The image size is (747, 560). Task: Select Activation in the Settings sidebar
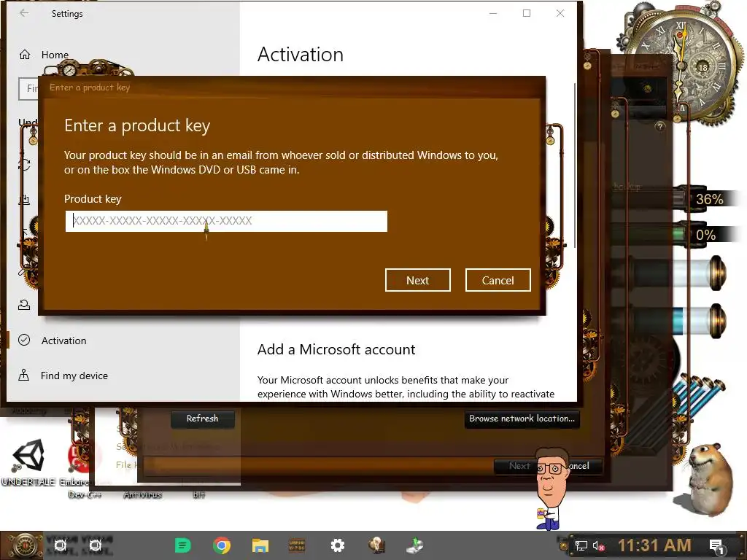click(64, 341)
